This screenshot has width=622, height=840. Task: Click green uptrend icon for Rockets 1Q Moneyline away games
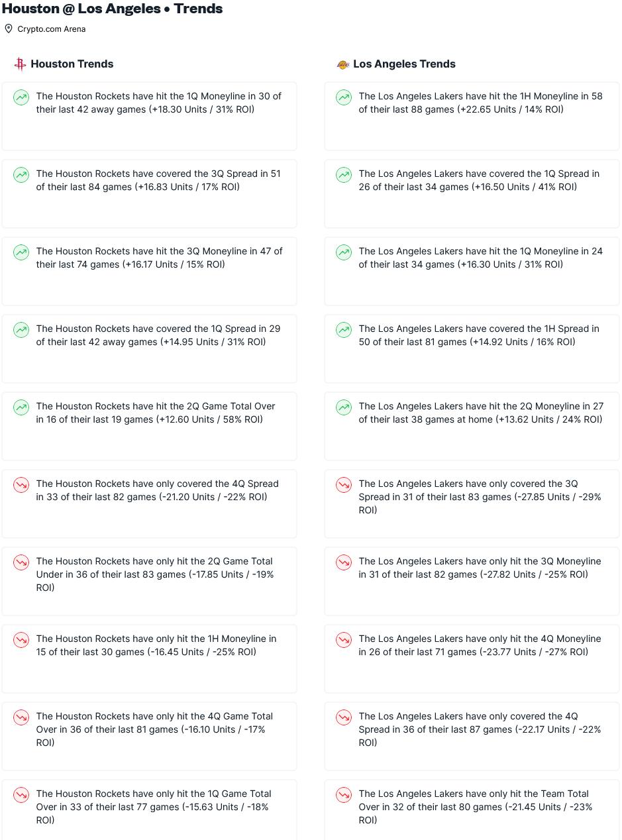click(x=21, y=97)
